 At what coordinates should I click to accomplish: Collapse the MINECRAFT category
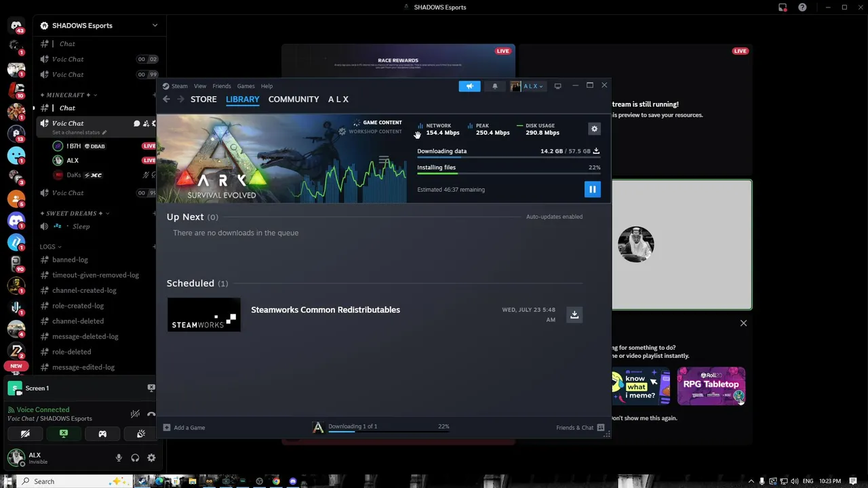(68, 95)
